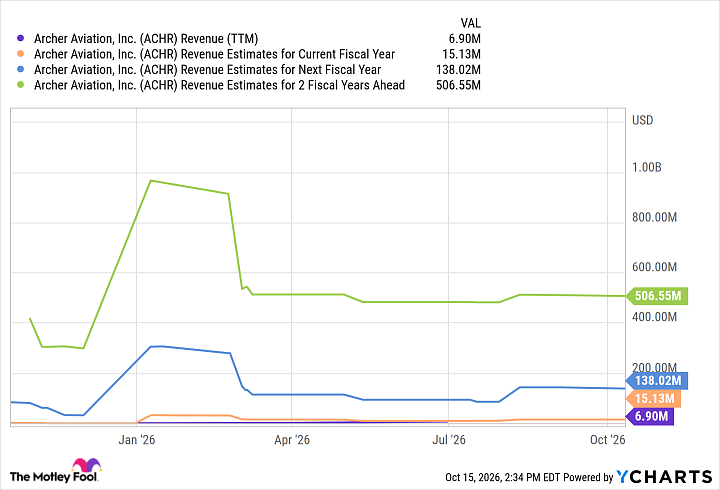The image size is (720, 490).
Task: Click the 15.13M value in legend table
Action: coord(461,54)
